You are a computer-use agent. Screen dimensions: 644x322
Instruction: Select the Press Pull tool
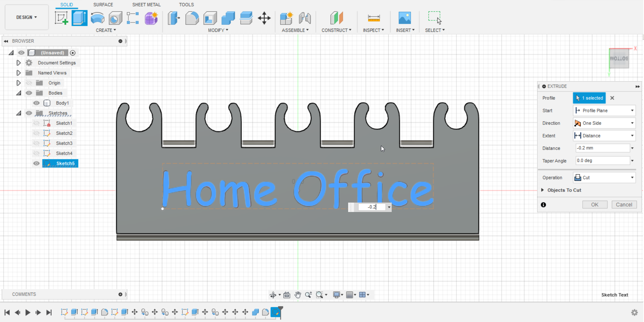(174, 18)
